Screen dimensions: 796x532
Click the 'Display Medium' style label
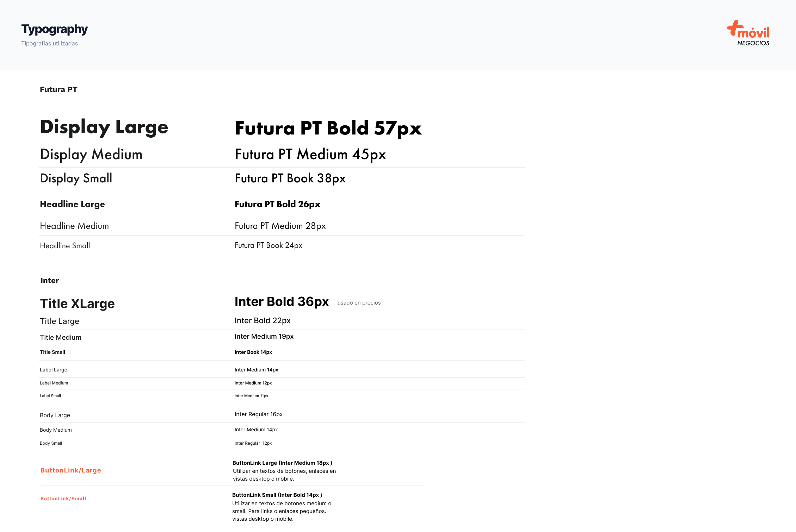click(91, 155)
